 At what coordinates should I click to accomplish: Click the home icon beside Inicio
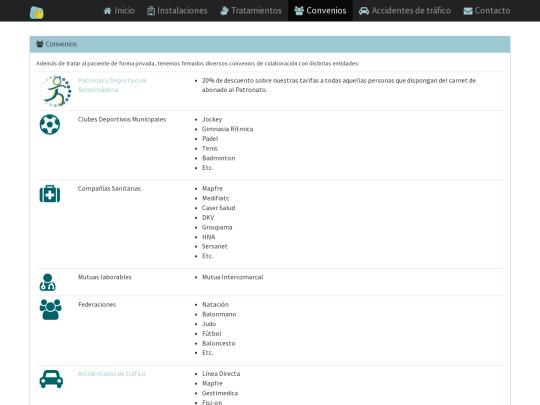[107, 11]
